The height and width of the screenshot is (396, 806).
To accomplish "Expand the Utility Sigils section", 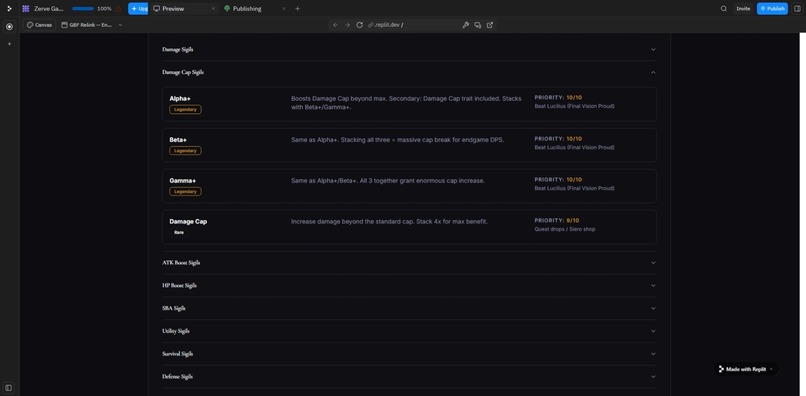I will point(409,331).
